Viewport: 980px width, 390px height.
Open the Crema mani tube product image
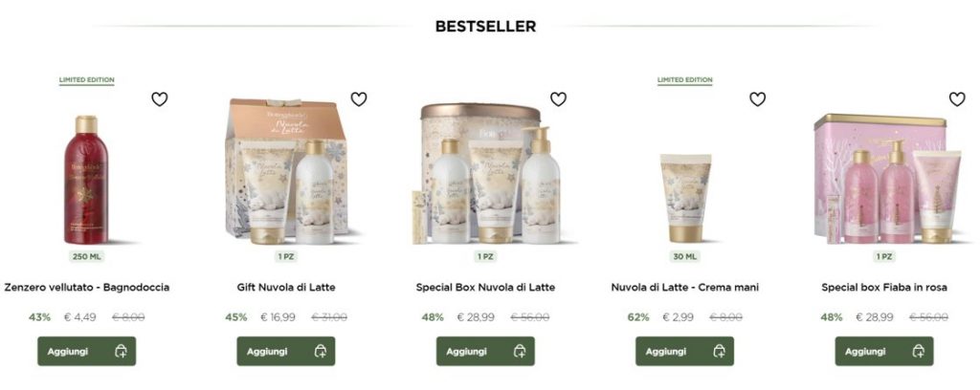click(x=685, y=198)
